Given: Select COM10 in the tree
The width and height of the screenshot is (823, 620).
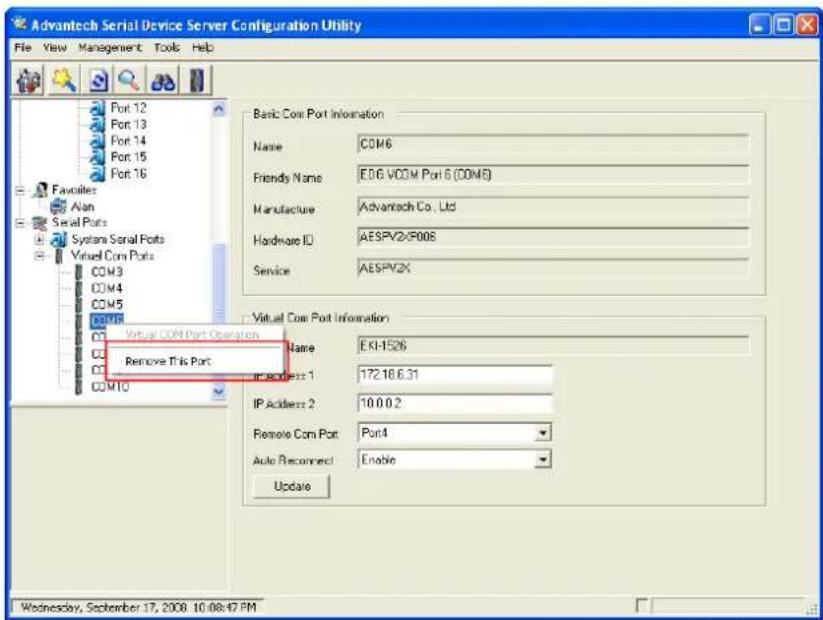Looking at the screenshot, I should click(x=110, y=387).
